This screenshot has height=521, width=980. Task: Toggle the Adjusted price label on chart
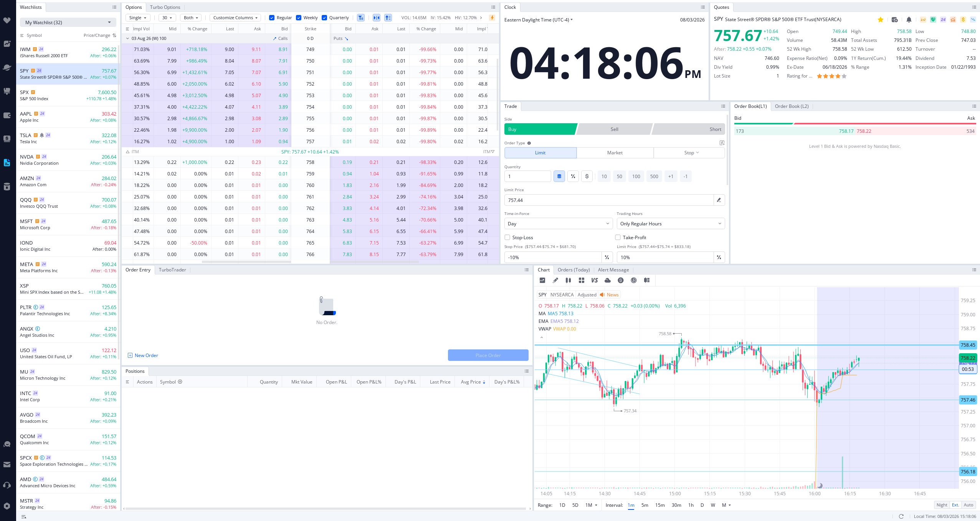pos(587,295)
